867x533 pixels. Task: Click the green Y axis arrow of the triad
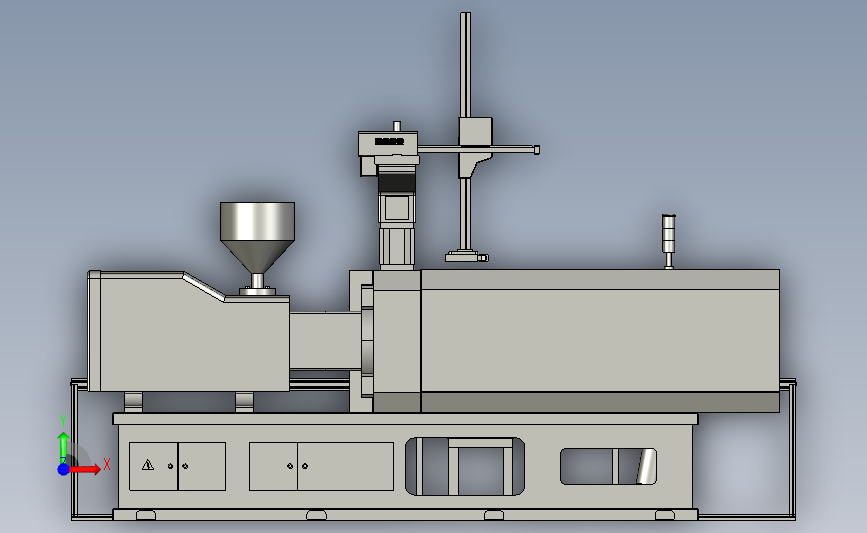pos(63,448)
